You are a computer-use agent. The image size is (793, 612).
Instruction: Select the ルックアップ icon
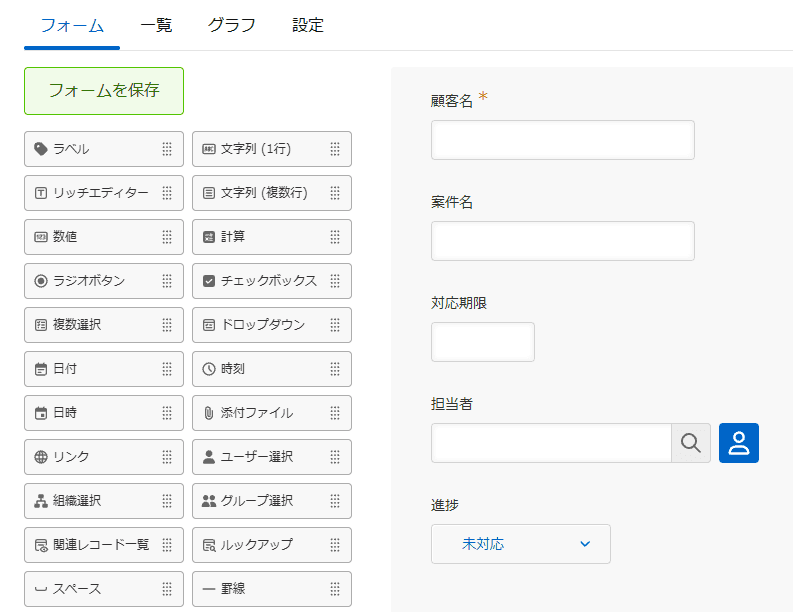(209, 545)
